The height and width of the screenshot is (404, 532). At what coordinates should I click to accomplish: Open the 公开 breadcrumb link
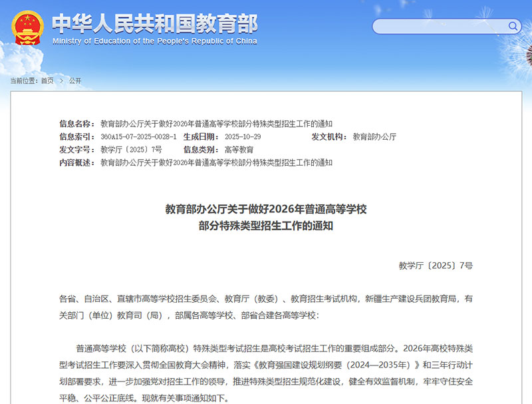tap(75, 81)
